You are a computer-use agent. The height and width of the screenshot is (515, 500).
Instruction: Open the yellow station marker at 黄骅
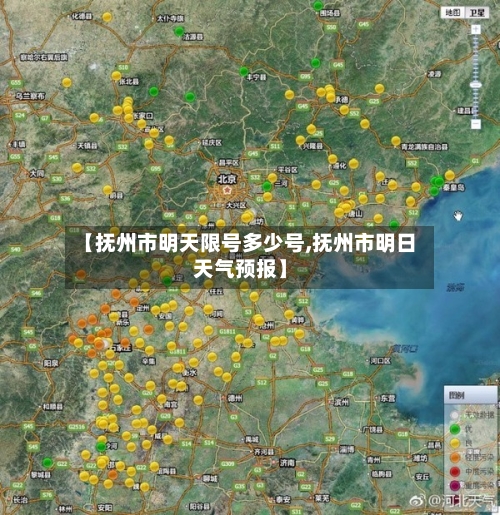(289, 314)
